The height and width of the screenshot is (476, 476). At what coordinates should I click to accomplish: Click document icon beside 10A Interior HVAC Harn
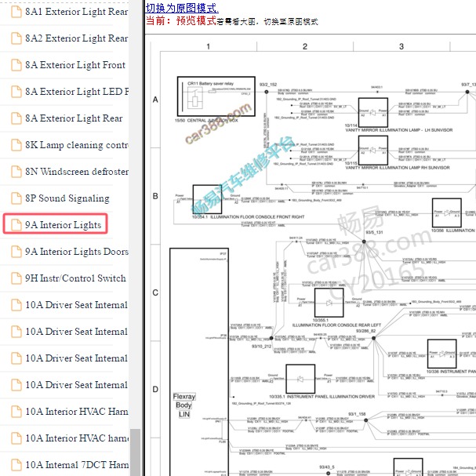[x=16, y=412]
